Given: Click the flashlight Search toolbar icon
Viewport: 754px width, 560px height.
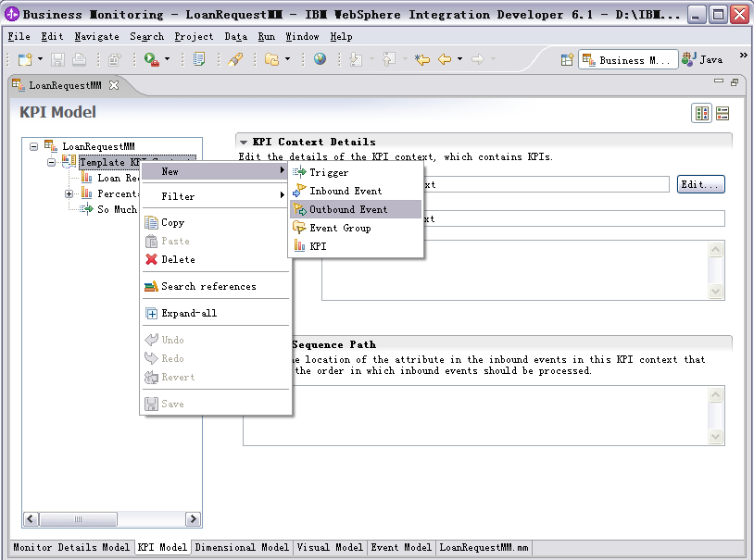Looking at the screenshot, I should [x=235, y=59].
